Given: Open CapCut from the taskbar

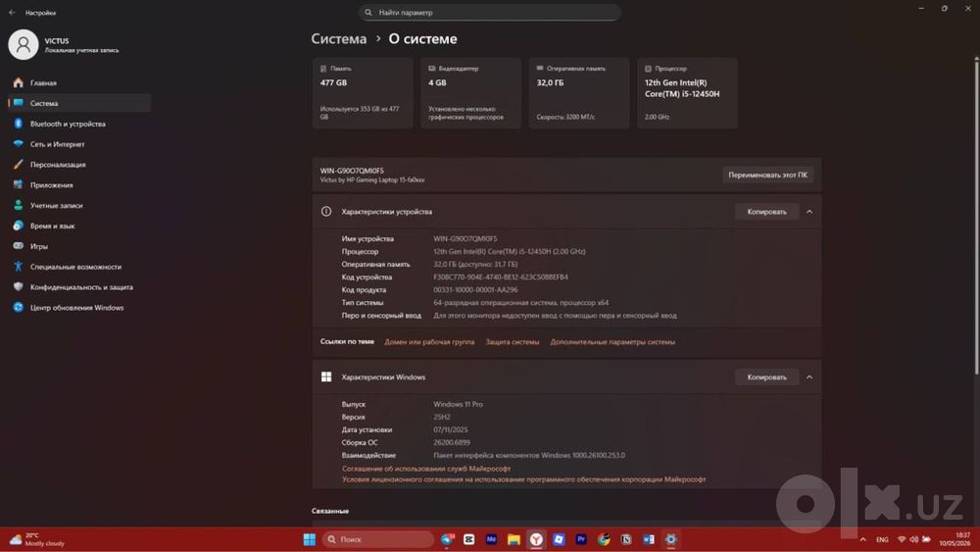Looking at the screenshot, I should [x=468, y=539].
